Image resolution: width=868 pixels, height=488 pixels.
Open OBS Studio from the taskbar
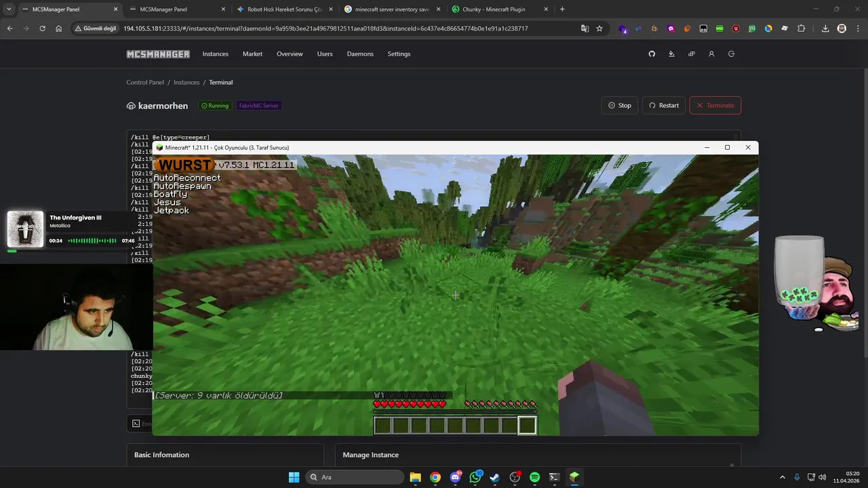coord(515,477)
